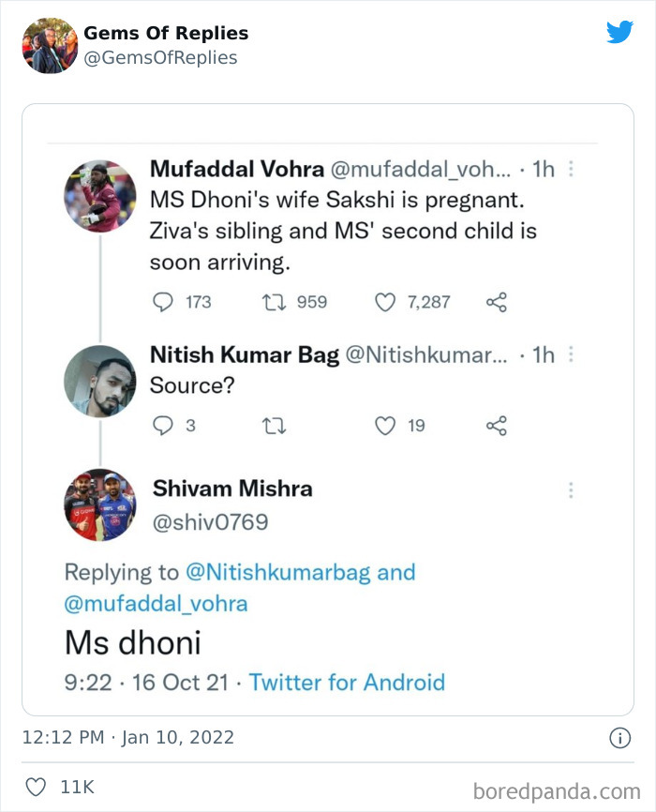Open more options on Mufaddal Vohra's tweet
656x812 pixels.
[x=571, y=169]
